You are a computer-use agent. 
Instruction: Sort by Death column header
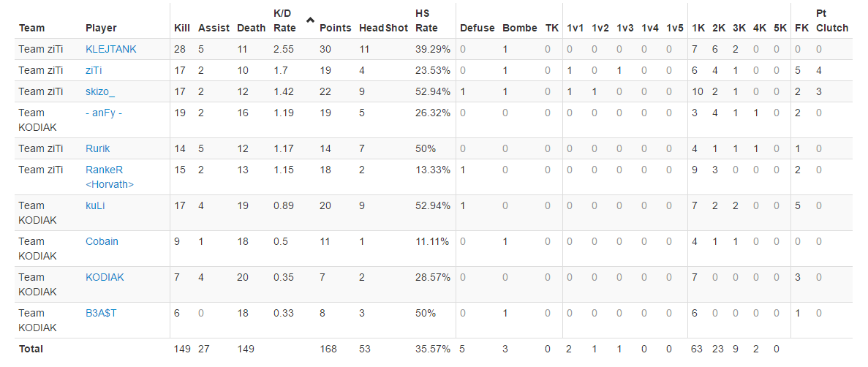click(x=252, y=28)
